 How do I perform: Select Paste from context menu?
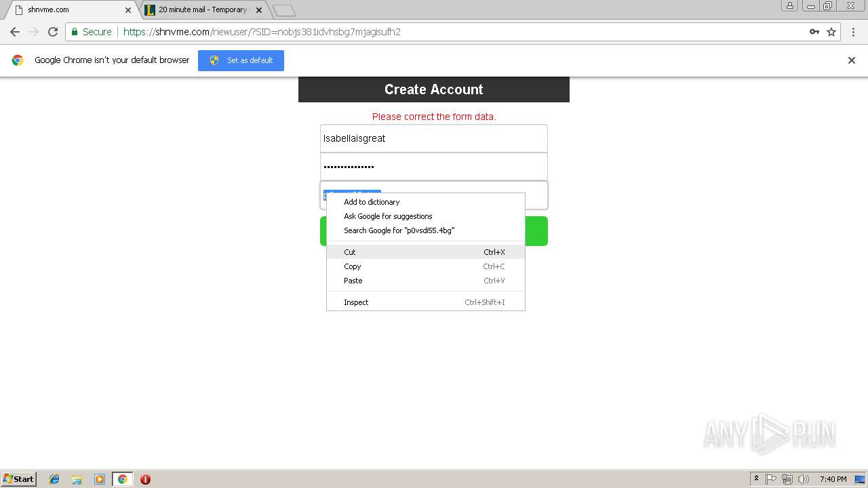tap(426, 281)
